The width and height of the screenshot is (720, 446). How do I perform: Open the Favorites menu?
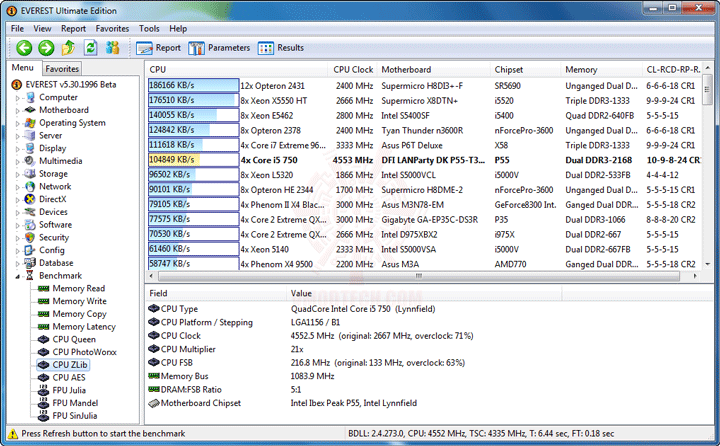(112, 28)
